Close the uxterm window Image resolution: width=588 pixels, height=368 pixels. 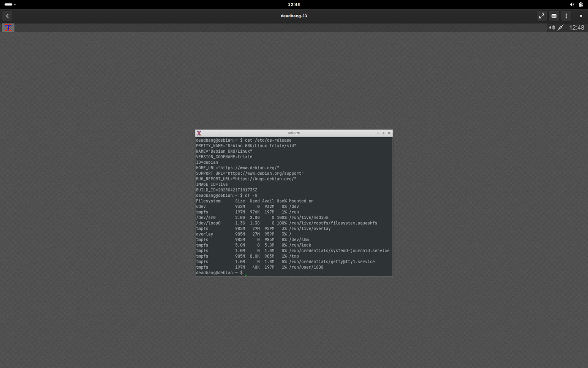[389, 133]
